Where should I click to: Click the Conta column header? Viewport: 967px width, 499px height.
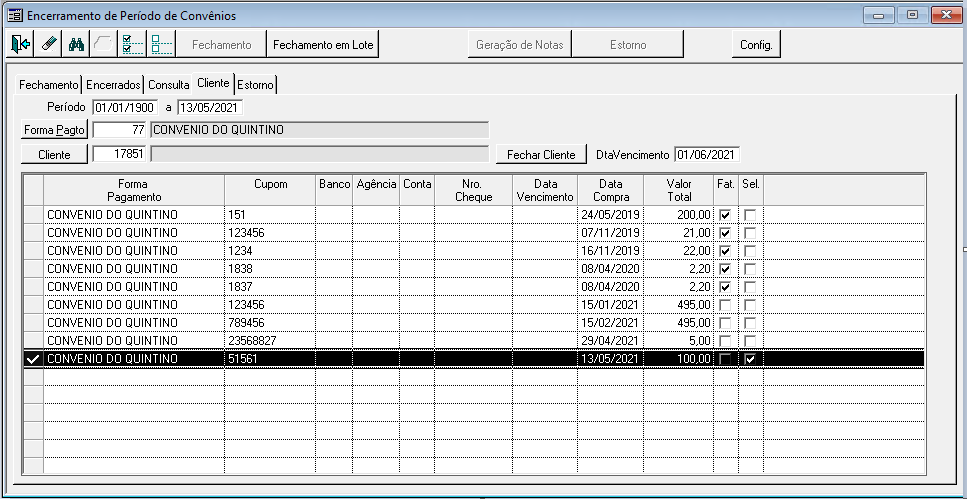[x=417, y=191]
